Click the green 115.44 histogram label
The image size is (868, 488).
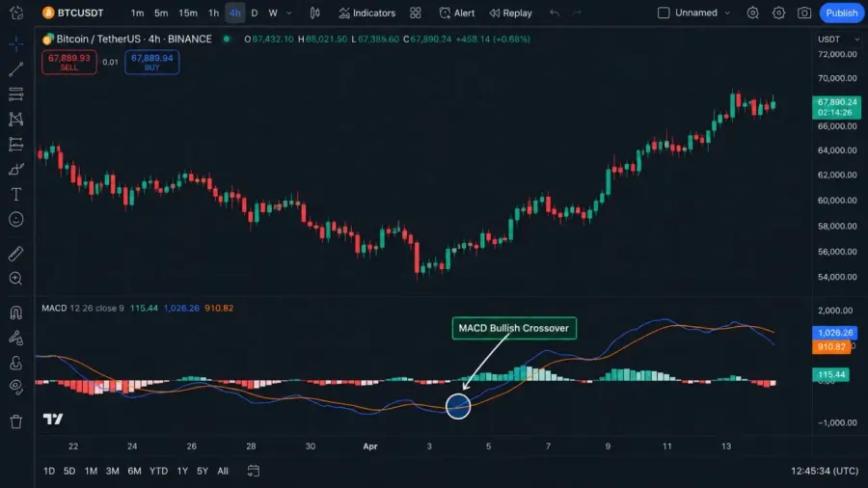[831, 374]
